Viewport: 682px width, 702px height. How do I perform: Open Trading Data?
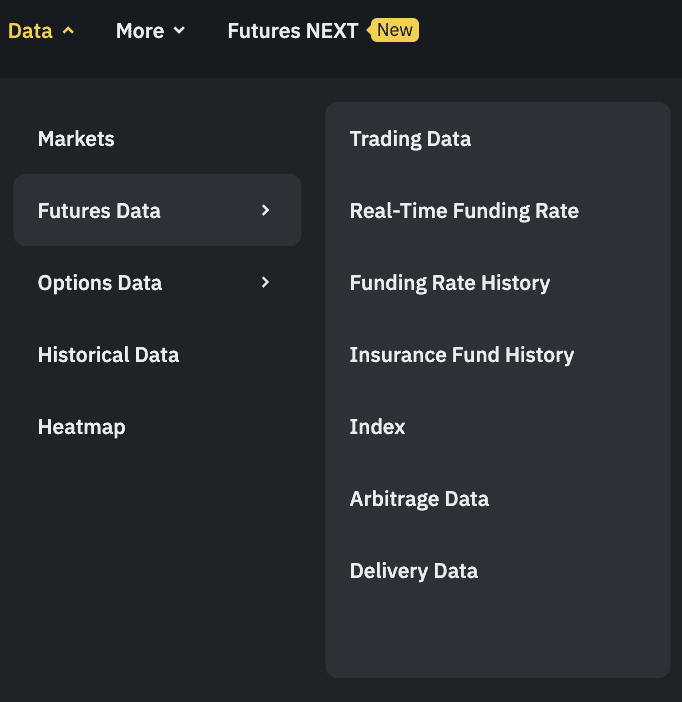(410, 139)
